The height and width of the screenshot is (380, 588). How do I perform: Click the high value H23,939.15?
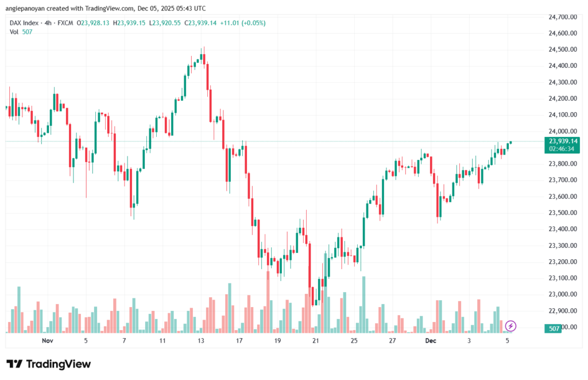pos(131,22)
